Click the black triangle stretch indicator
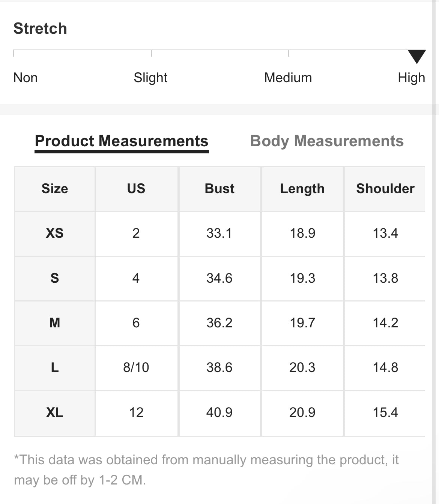This screenshot has width=439, height=504. (416, 56)
